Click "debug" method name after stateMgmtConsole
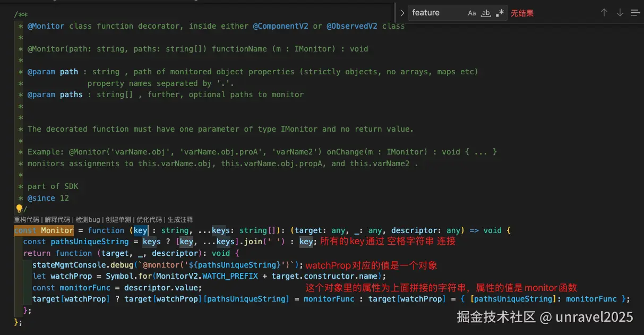The image size is (644, 335). 122,265
